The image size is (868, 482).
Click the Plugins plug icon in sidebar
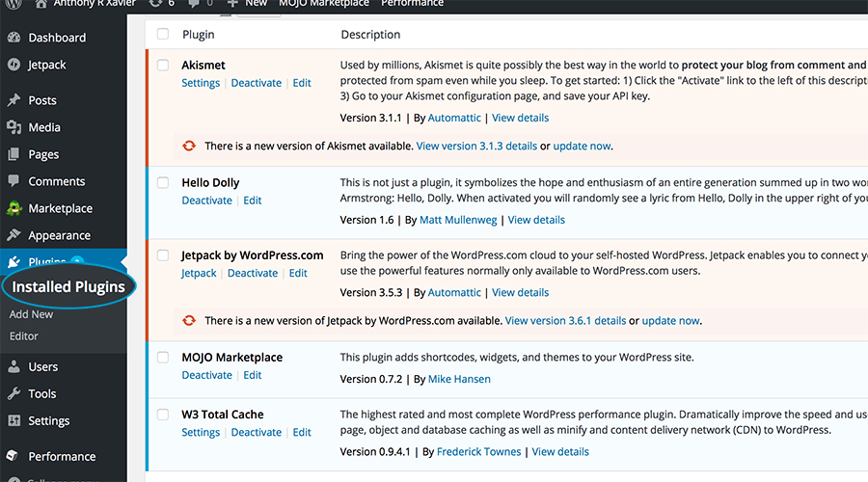point(14,261)
